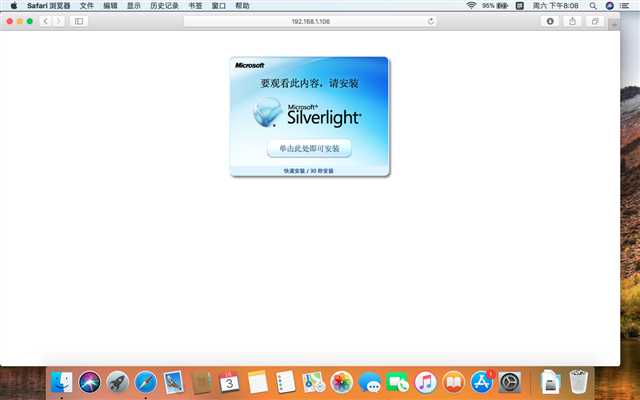Open the 历史记录 menu
Image resolution: width=640 pixels, height=400 pixels.
click(164, 6)
